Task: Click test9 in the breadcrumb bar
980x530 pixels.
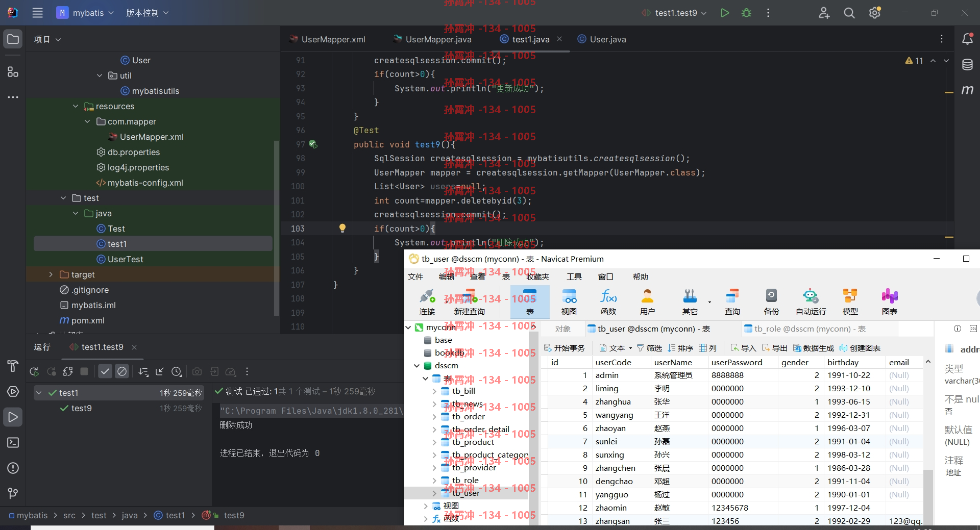Action: [234, 515]
